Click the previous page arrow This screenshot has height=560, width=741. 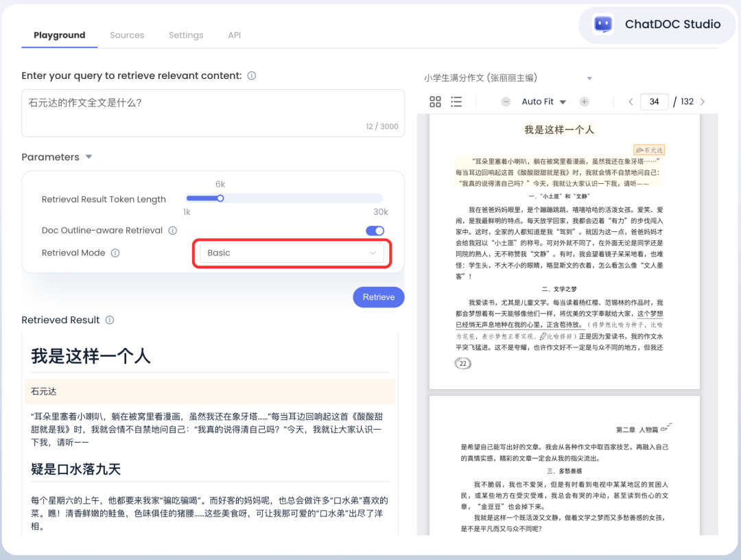pos(631,101)
